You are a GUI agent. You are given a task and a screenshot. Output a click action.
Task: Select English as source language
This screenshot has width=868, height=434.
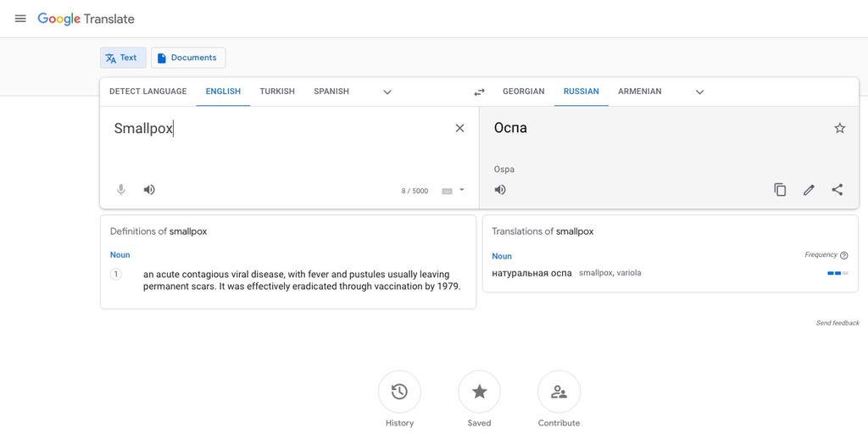click(x=223, y=92)
